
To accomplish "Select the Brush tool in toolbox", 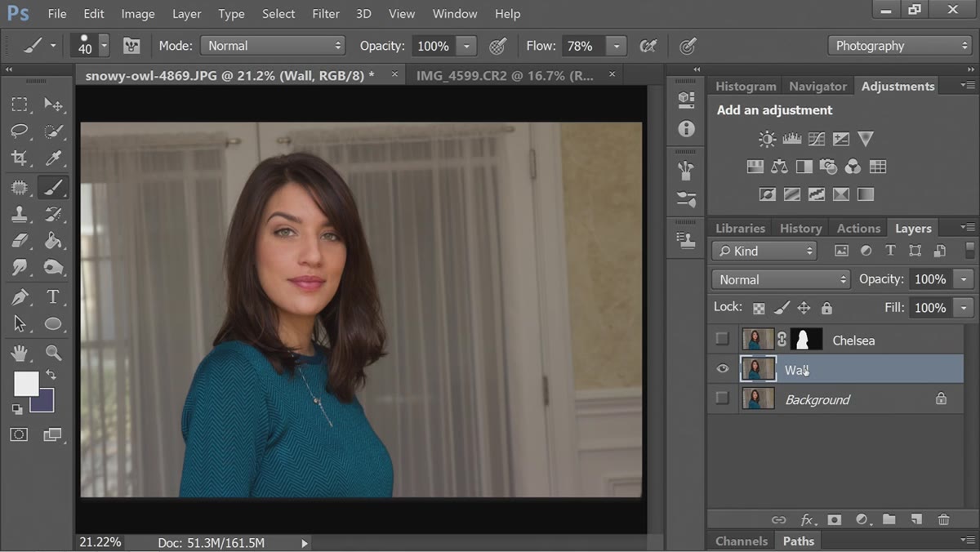I will tap(53, 187).
